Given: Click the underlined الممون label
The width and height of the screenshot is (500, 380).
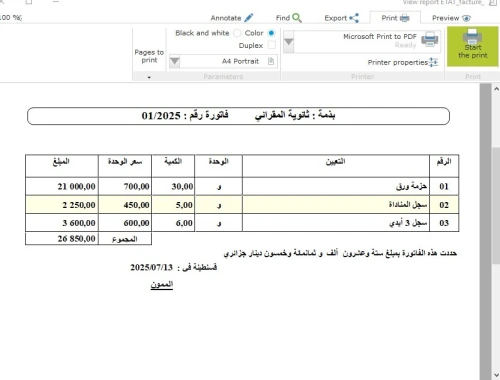Looking at the screenshot, I should click(x=162, y=285).
